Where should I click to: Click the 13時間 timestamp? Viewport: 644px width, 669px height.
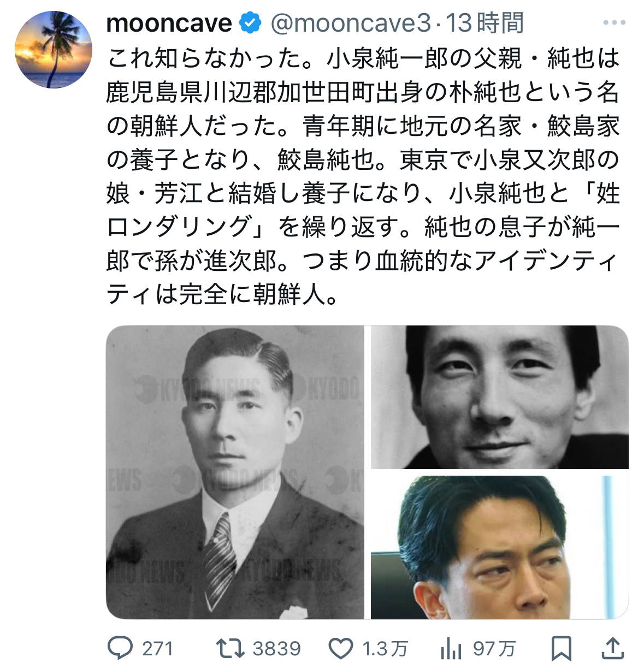485,23
